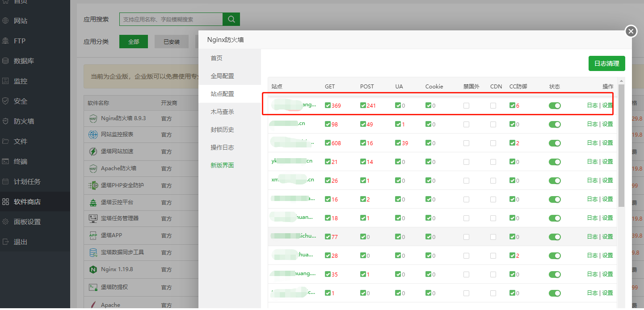Toggle 状态 switch in GET 35 row

point(555,275)
